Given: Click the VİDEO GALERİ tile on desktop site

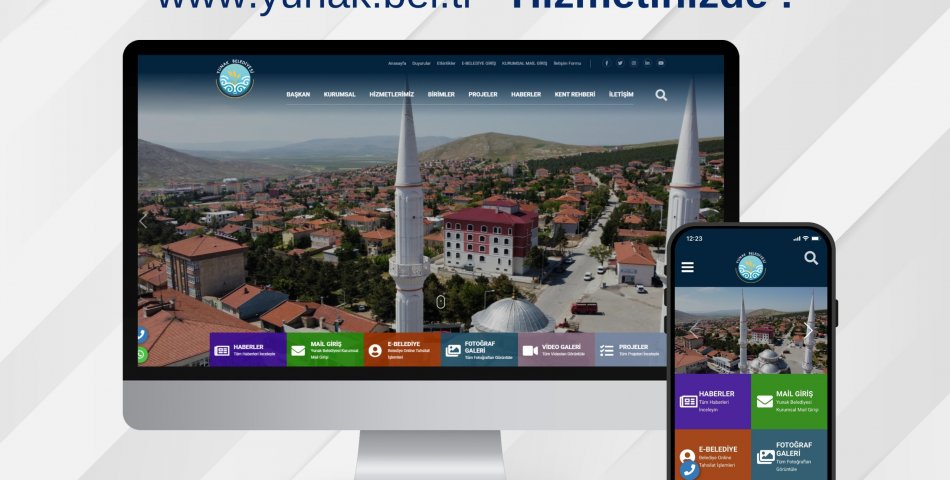Looking at the screenshot, I should [x=556, y=350].
